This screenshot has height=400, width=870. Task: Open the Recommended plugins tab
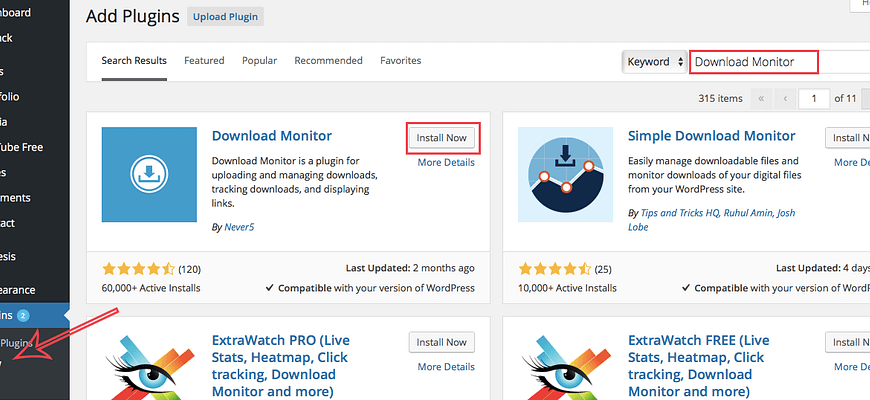click(x=328, y=61)
